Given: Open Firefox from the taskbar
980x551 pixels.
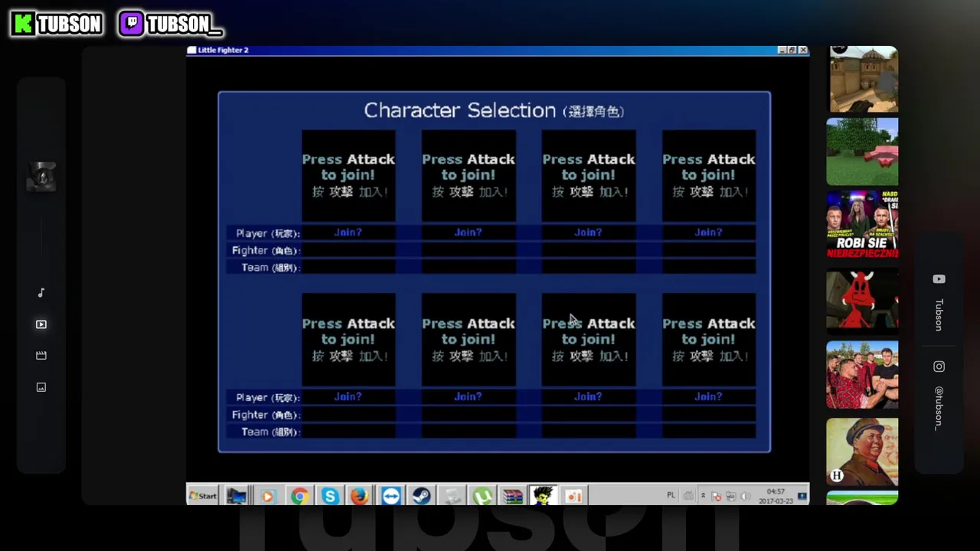Looking at the screenshot, I should (360, 497).
